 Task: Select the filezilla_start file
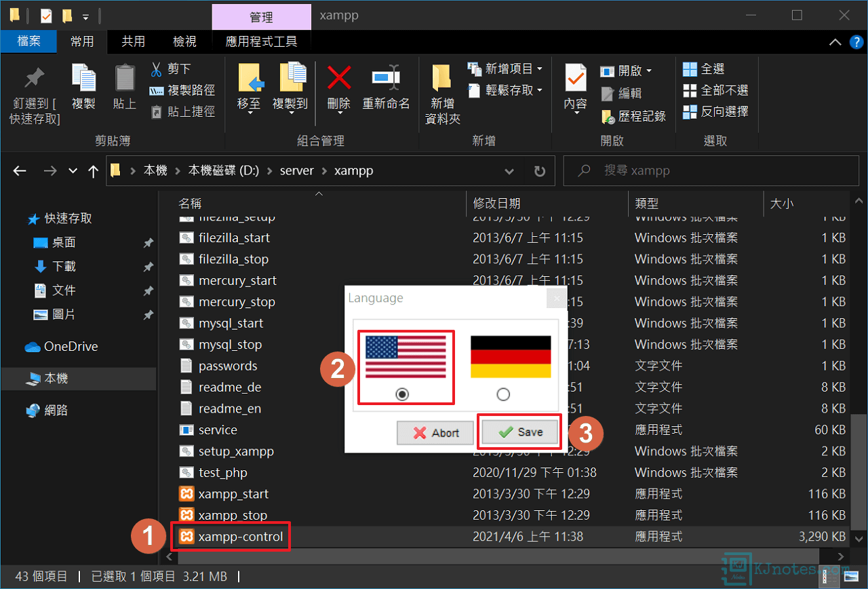(x=224, y=238)
